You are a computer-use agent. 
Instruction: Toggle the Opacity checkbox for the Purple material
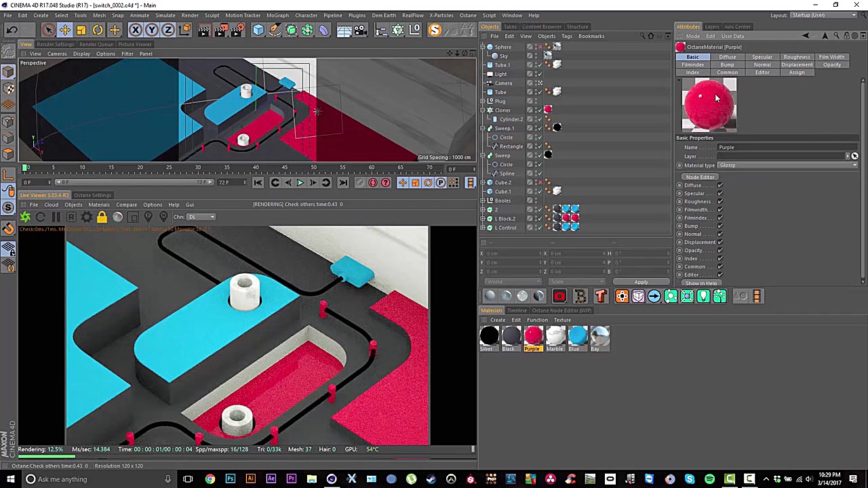tap(720, 250)
